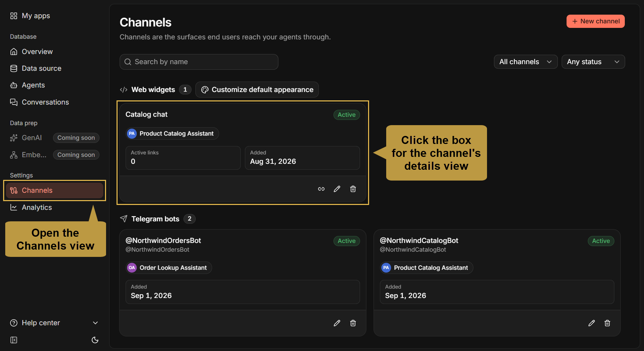Focus the Search by name field
The width and height of the screenshot is (644, 351).
coord(199,62)
